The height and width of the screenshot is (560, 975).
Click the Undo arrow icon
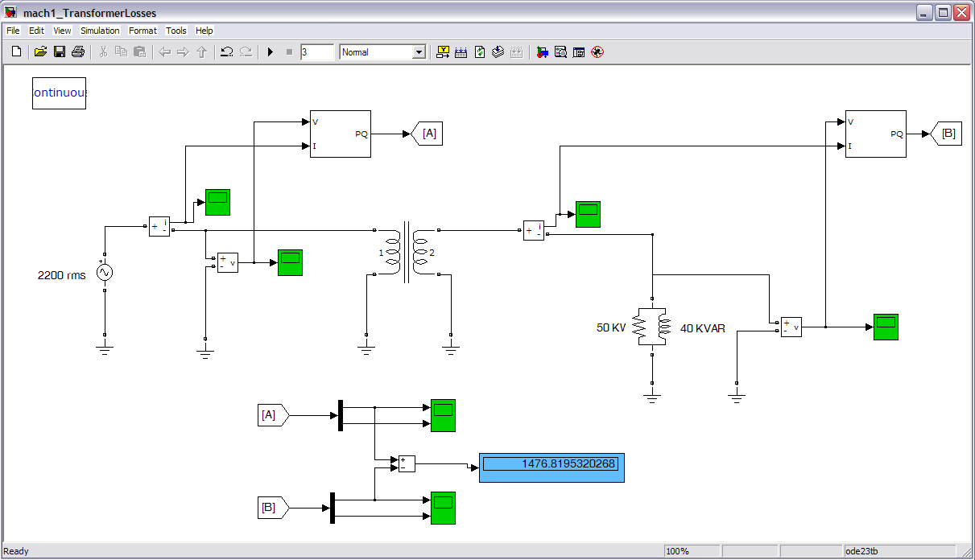[226, 52]
